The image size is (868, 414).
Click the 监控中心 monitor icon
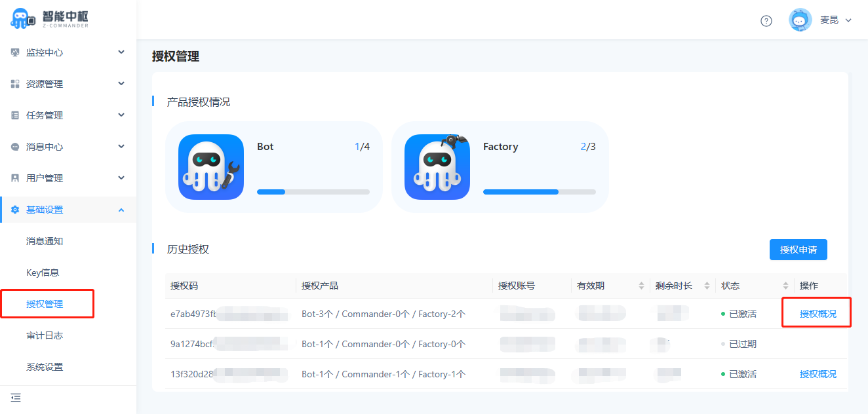point(15,52)
